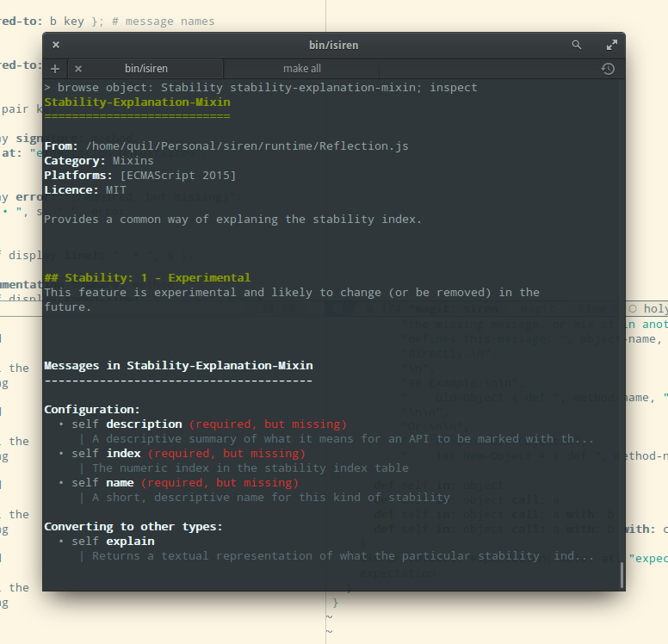The image size is (668, 644).
Task: Close the bin/isiren tab
Action: pyautogui.click(x=78, y=69)
